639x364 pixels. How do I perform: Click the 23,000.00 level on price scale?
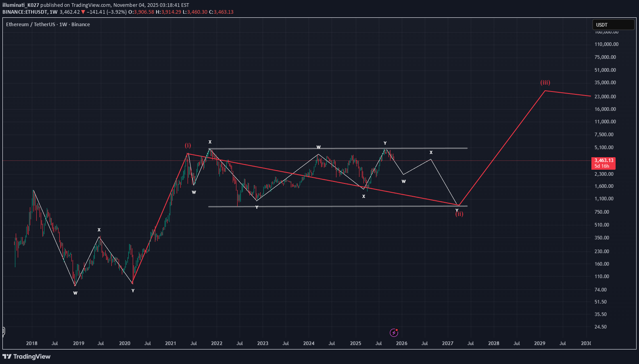click(605, 97)
